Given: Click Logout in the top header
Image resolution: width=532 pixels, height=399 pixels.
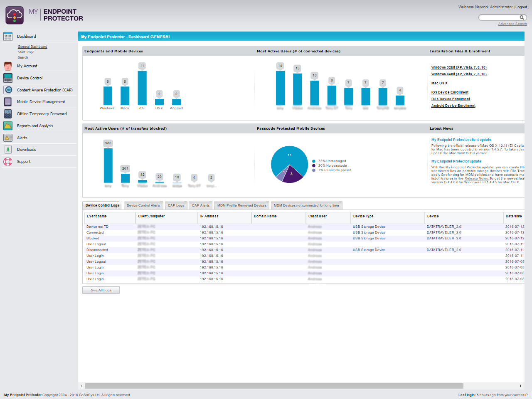Looking at the screenshot, I should click(x=521, y=7).
